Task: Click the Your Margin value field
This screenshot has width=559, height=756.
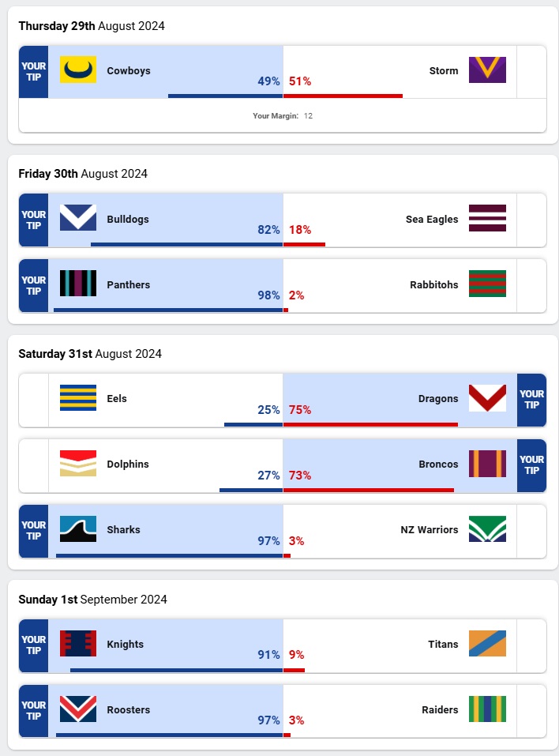Action: pos(309,116)
